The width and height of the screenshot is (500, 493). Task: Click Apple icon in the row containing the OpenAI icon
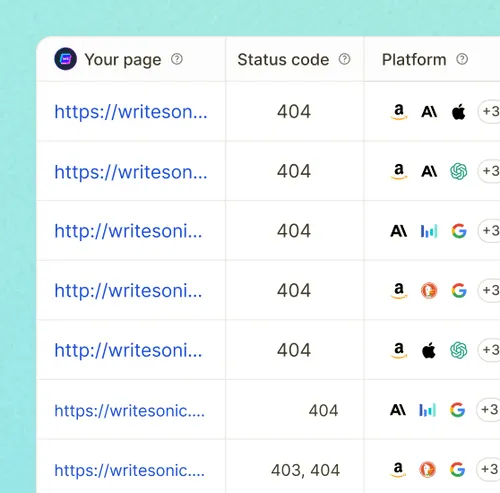click(x=429, y=350)
